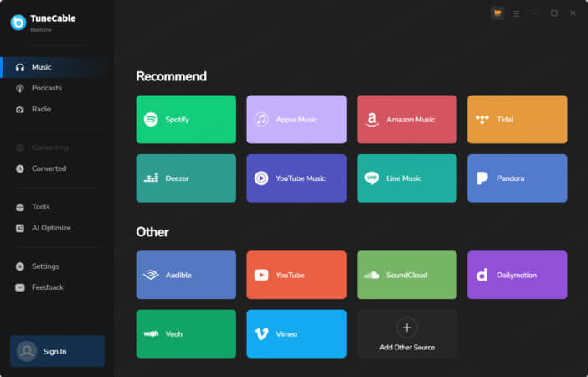Image resolution: width=588 pixels, height=377 pixels.
Task: Open the YouTube Music source
Action: (296, 178)
